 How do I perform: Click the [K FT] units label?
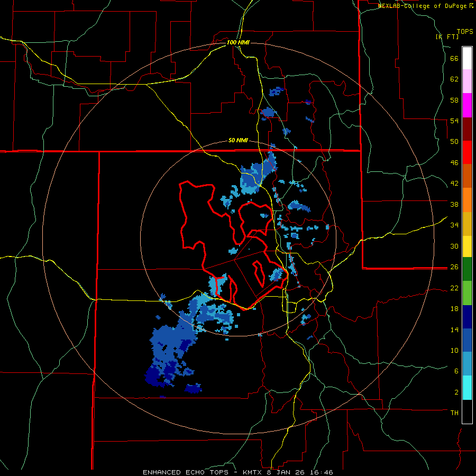tap(447, 36)
